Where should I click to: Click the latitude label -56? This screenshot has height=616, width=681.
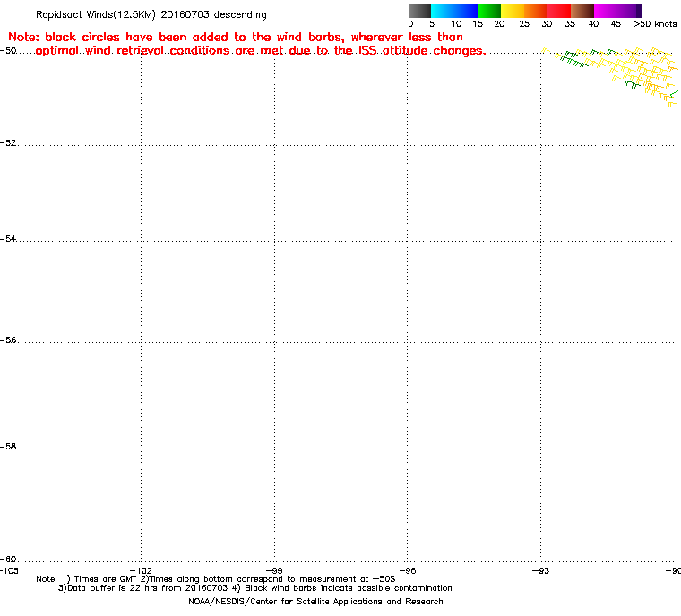click(x=8, y=340)
